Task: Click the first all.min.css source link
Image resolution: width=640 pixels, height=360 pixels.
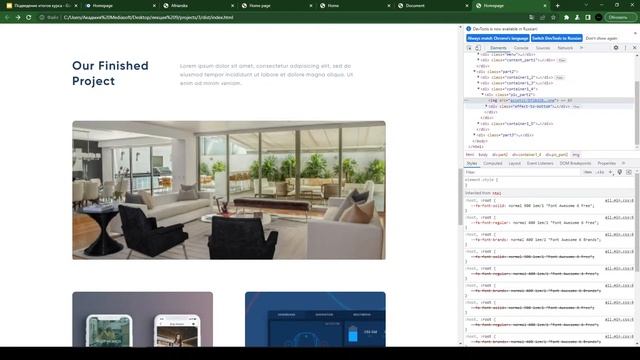Action: (x=620, y=200)
